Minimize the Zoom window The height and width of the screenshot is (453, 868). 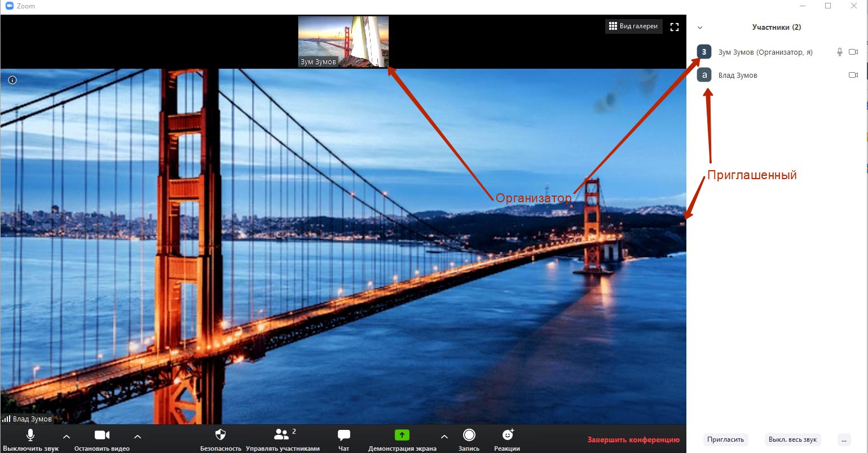(802, 6)
